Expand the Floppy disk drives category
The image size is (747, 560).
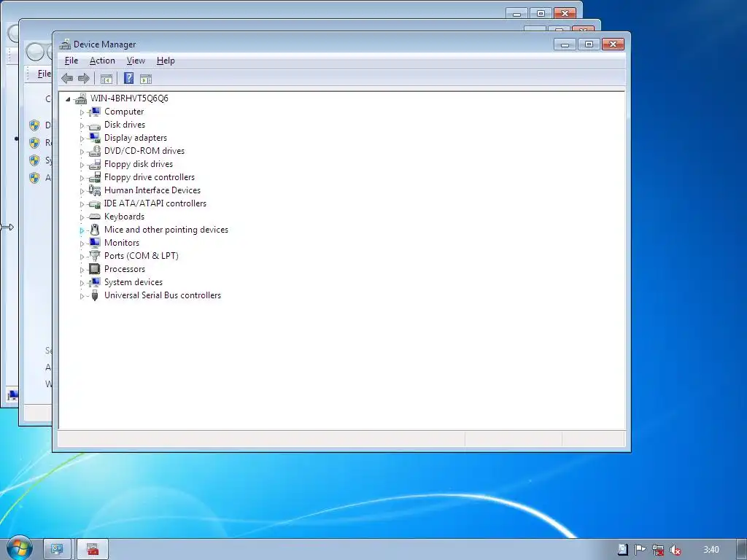82,165
